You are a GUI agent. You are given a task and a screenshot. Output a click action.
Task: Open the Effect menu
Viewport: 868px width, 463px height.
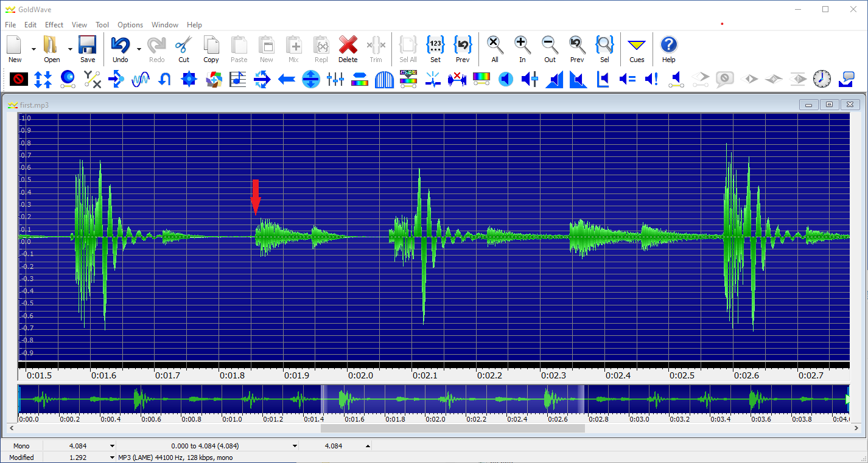pyautogui.click(x=54, y=25)
